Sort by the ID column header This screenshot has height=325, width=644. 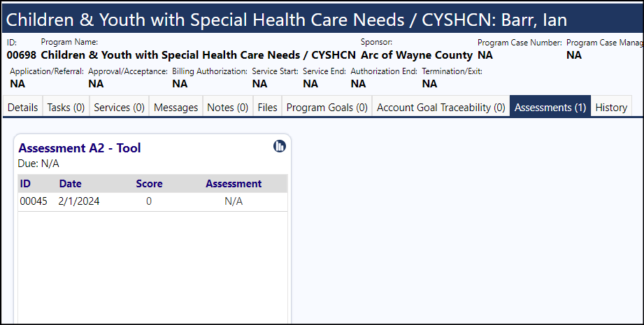[x=25, y=183]
